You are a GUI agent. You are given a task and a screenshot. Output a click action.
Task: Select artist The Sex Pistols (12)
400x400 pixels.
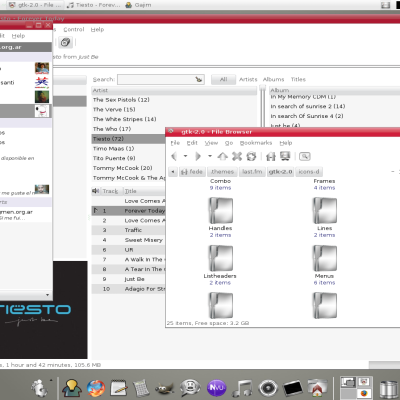coord(174,100)
